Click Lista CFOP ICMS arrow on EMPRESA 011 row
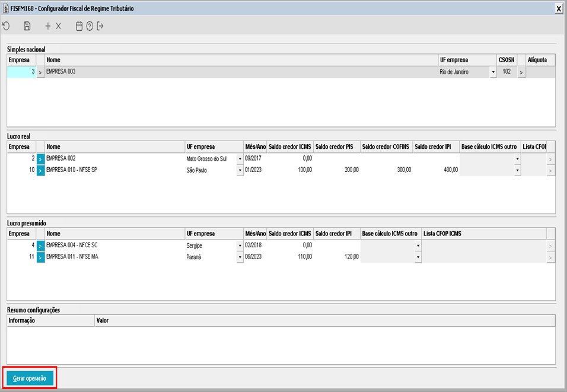 pos(550,257)
